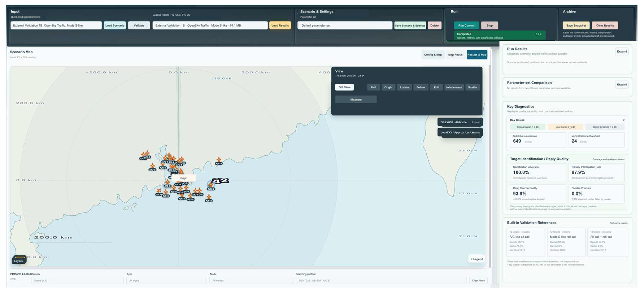Enable the Measure tool
This screenshot has height=292, width=644.
click(356, 99)
